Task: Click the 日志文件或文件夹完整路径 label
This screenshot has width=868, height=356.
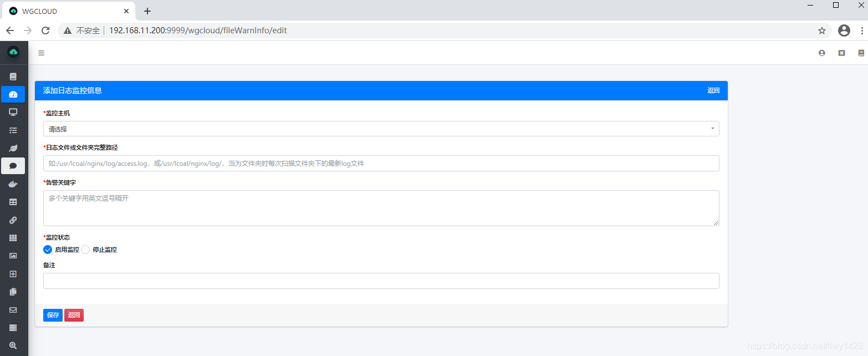Action: click(x=81, y=148)
